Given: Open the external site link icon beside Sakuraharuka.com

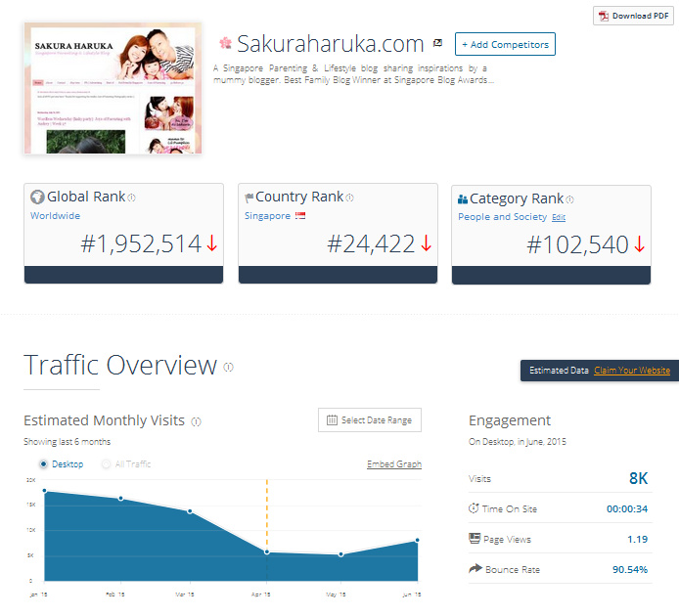Looking at the screenshot, I should pos(437,43).
